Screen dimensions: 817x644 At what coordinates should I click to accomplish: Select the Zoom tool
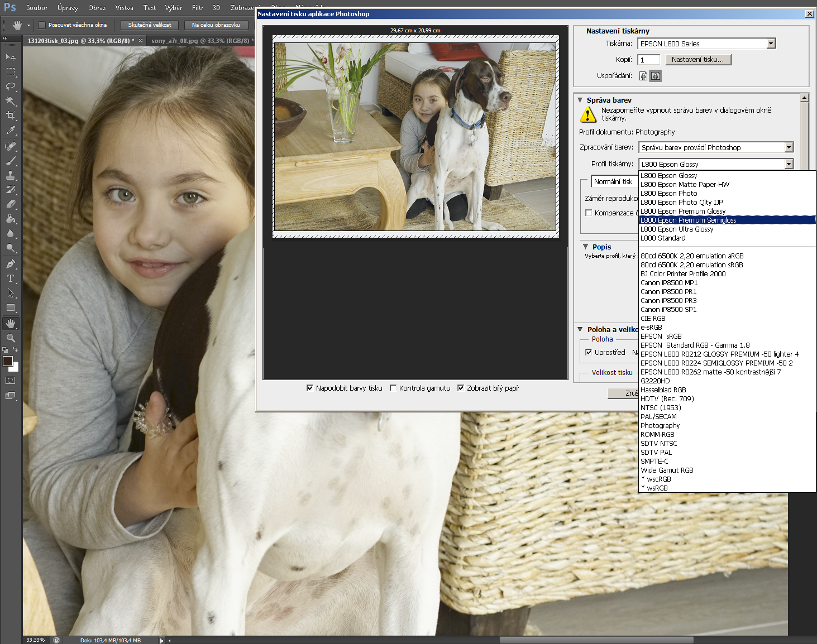tap(11, 338)
